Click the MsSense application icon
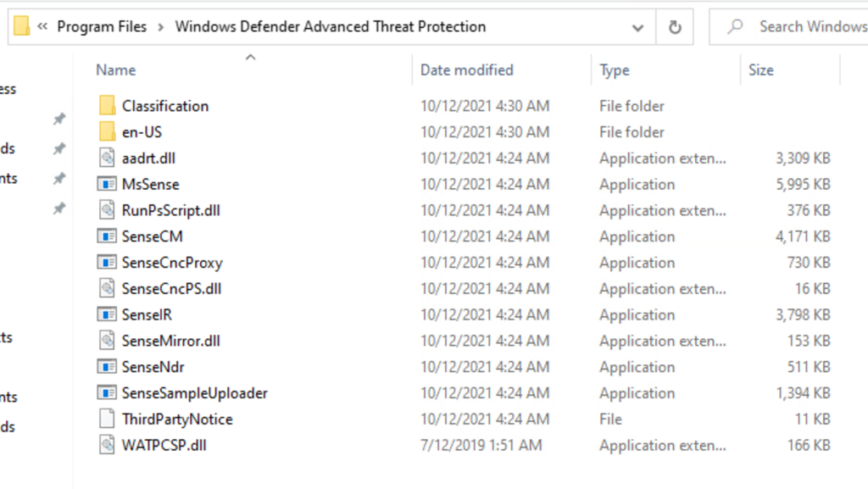 coord(107,184)
